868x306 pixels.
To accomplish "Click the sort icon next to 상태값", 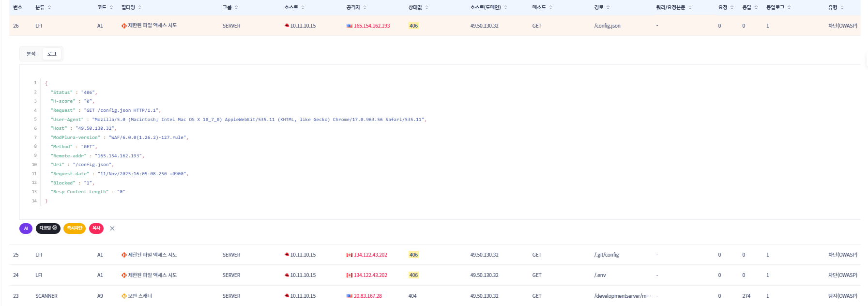I will [426, 7].
